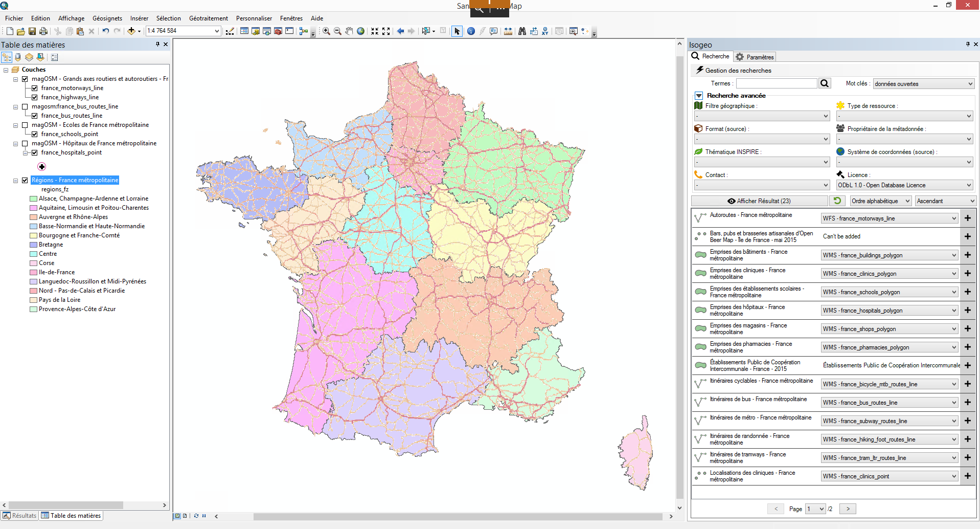This screenshot has height=529, width=980.
Task: Go back to previous extent
Action: tap(400, 31)
